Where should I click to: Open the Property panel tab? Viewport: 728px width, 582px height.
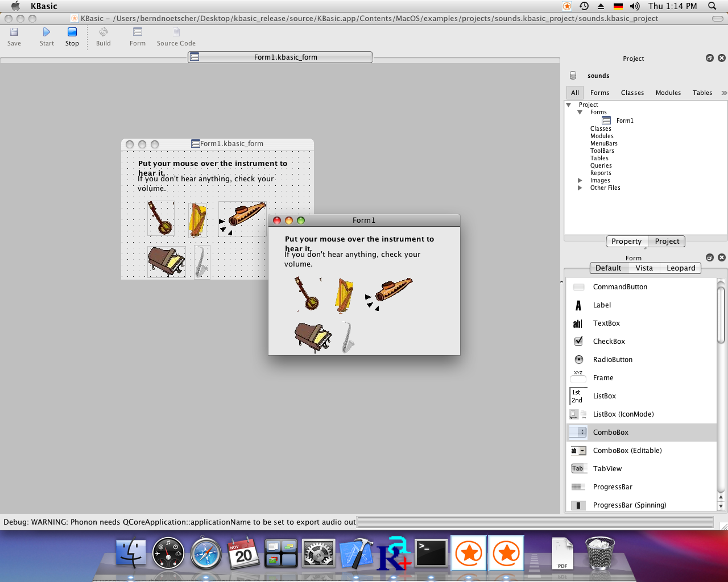pyautogui.click(x=626, y=241)
